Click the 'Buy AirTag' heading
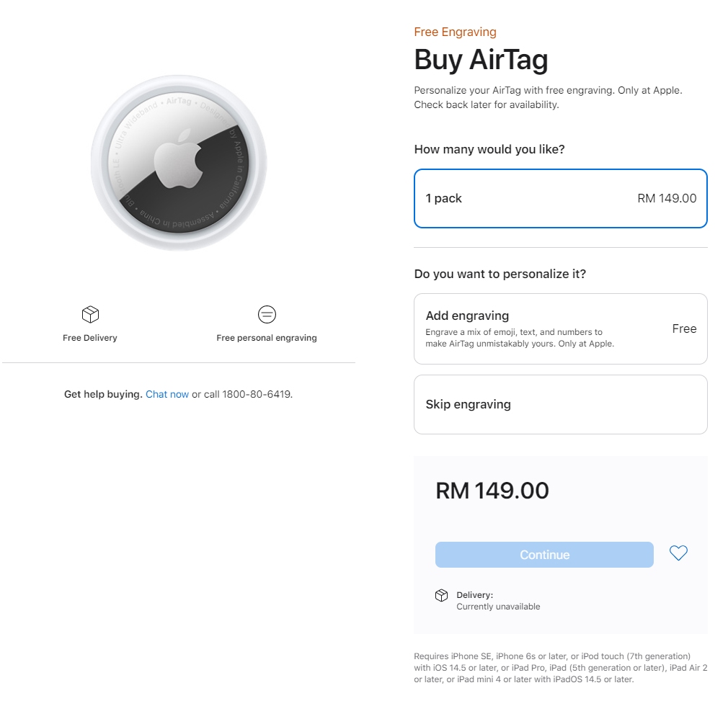The image size is (728, 706). (479, 61)
